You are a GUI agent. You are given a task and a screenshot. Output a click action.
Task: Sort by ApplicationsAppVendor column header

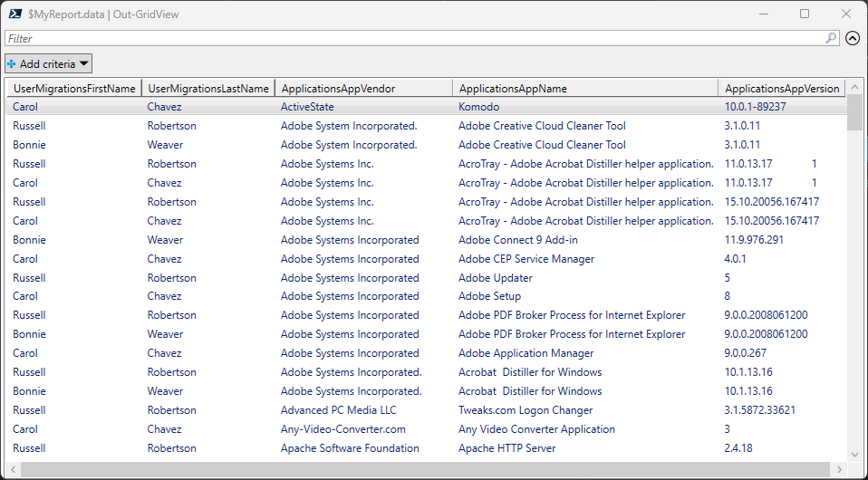pyautogui.click(x=363, y=89)
